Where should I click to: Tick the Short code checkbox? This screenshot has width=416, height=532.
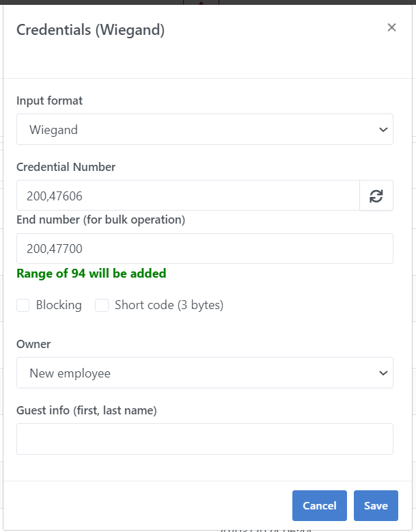tap(102, 306)
